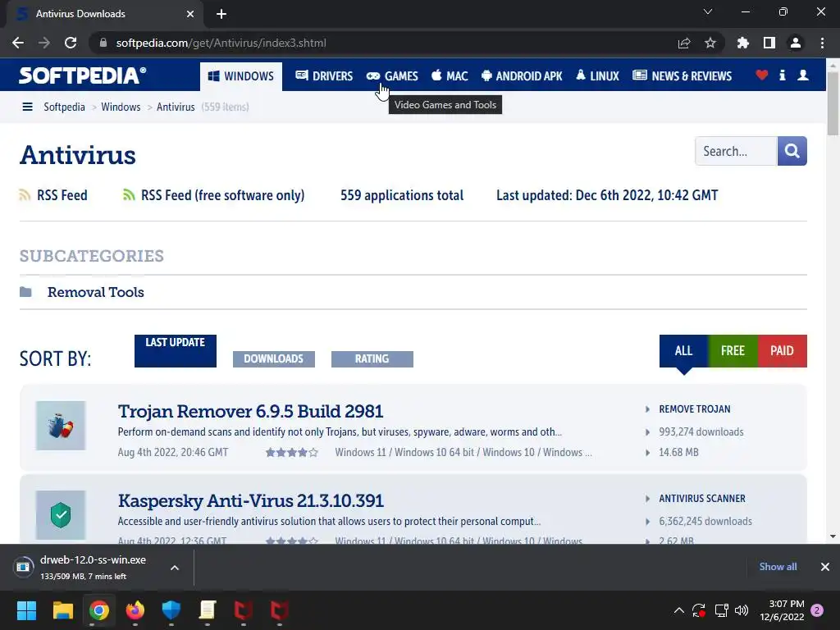The image size is (840, 630).
Task: Open the hamburger menu beside the breadcrumb
Action: (27, 107)
